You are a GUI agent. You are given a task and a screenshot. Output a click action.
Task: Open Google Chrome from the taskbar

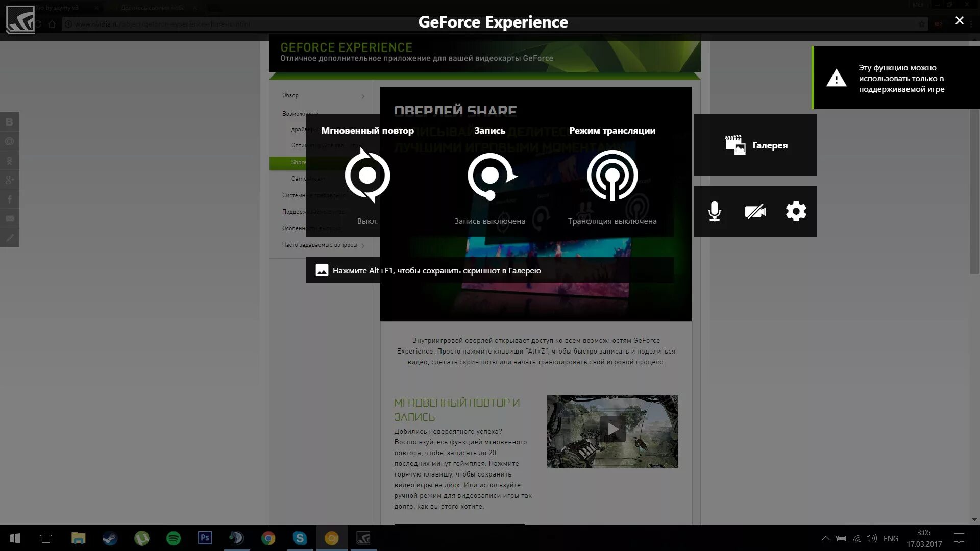point(268,538)
